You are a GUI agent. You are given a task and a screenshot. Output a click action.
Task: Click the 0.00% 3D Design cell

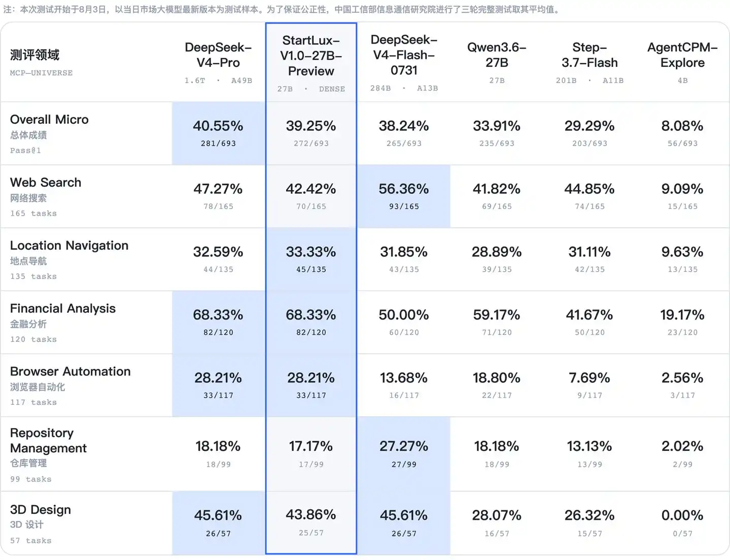pos(682,523)
